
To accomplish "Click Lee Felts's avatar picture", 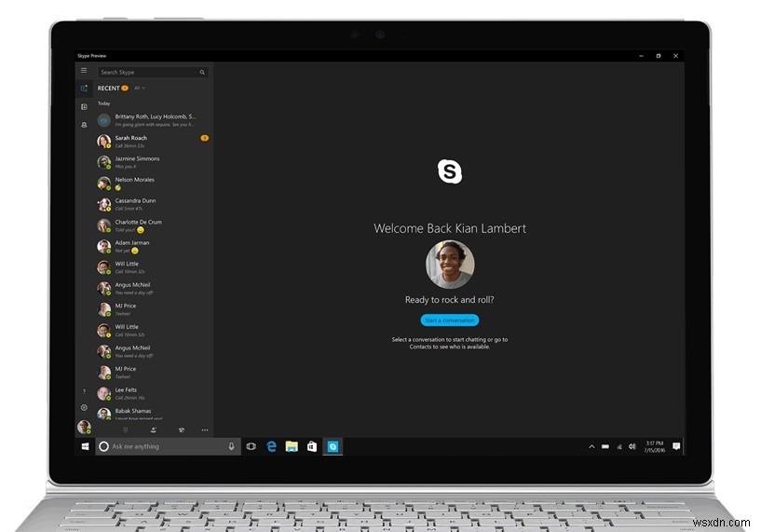I will pos(104,394).
